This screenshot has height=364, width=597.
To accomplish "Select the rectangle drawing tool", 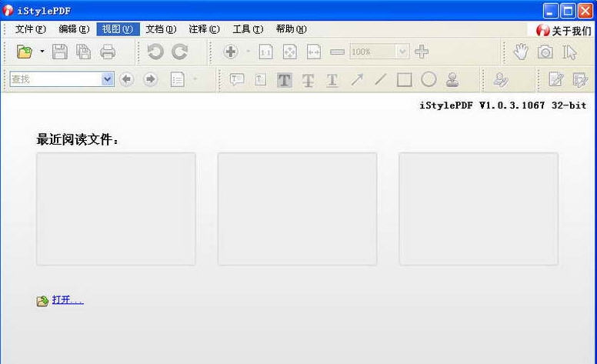I will pyautogui.click(x=405, y=80).
